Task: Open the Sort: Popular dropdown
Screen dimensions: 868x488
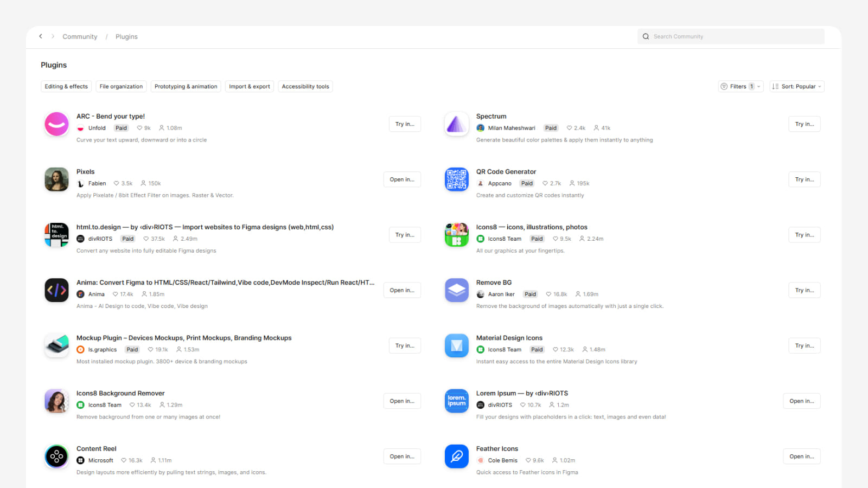Action: [x=797, y=86]
